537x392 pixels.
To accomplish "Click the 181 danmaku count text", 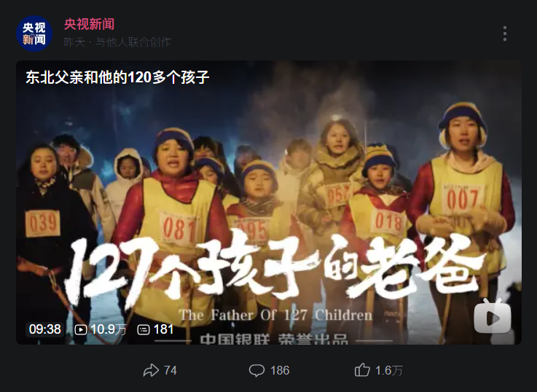I will tap(164, 329).
